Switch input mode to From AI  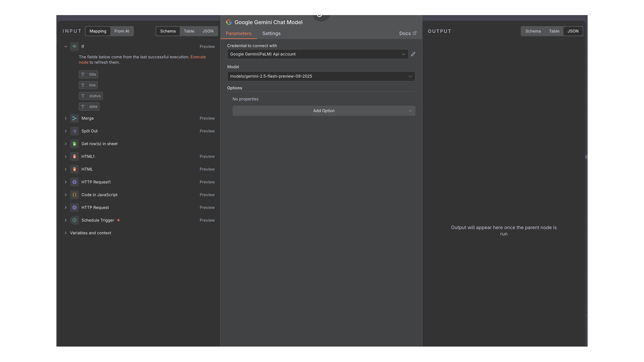121,31
